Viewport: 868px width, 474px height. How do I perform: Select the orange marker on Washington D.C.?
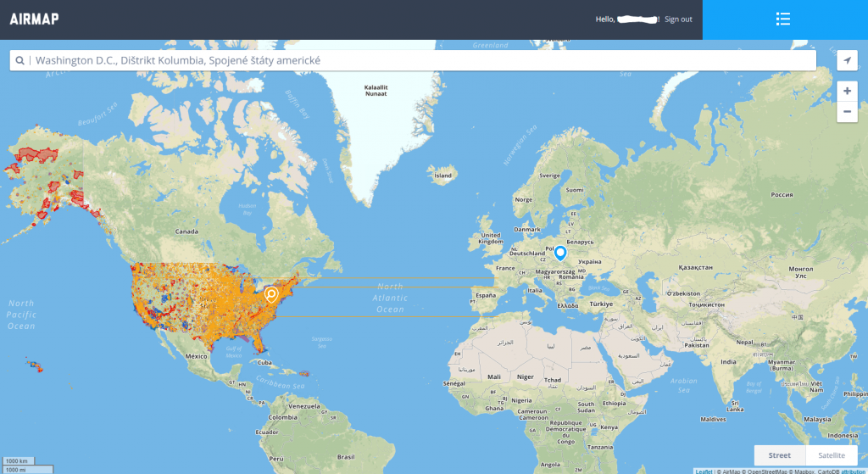tap(271, 294)
